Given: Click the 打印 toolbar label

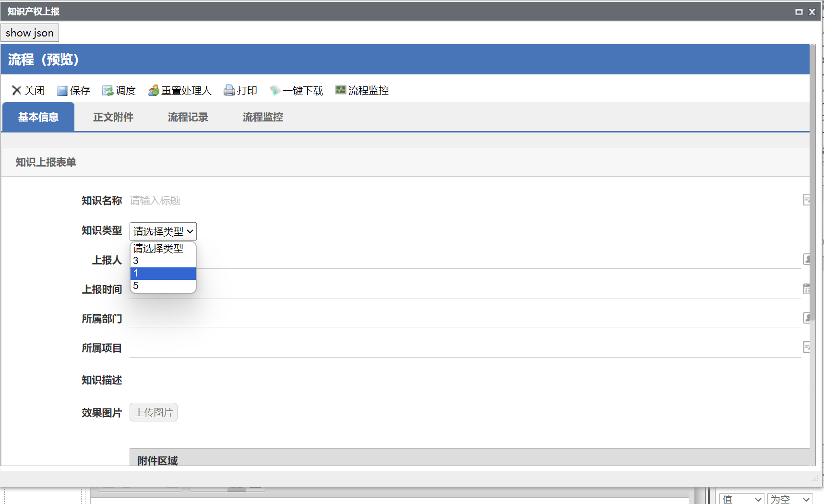Looking at the screenshot, I should click(247, 91).
